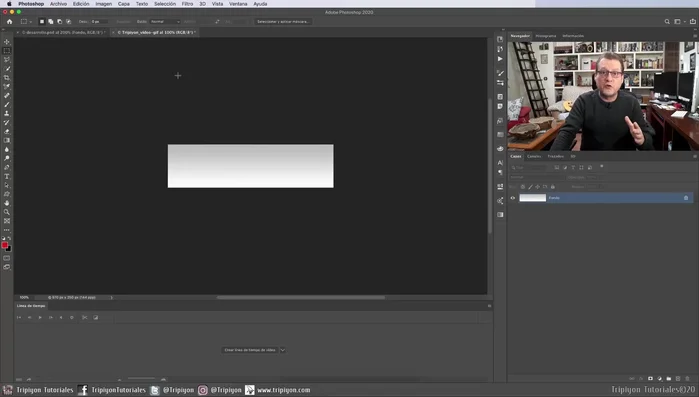The width and height of the screenshot is (699, 397).
Task: Open the Search magnifier at top right
Action: pos(667,21)
